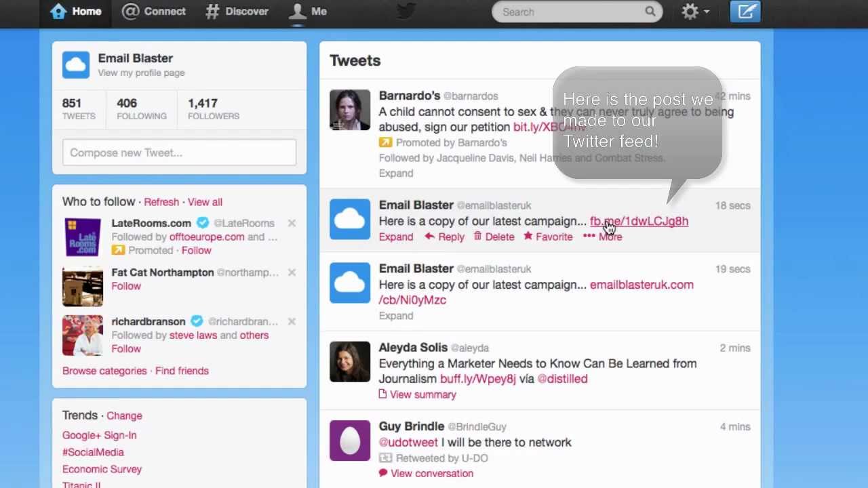Follow LateRooms.com
The height and width of the screenshot is (488, 868).
coord(196,251)
